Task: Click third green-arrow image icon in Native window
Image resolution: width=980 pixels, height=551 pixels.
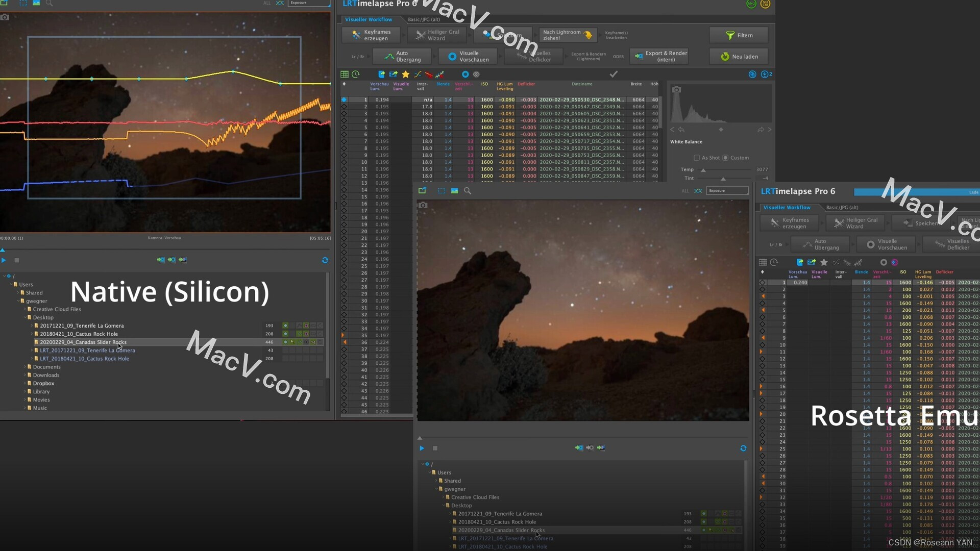Action: click(x=183, y=260)
